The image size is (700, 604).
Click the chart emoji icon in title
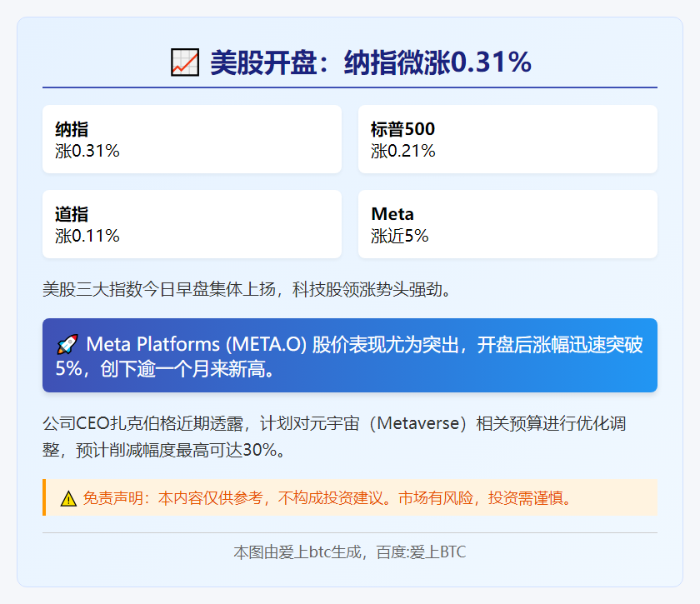(x=185, y=62)
